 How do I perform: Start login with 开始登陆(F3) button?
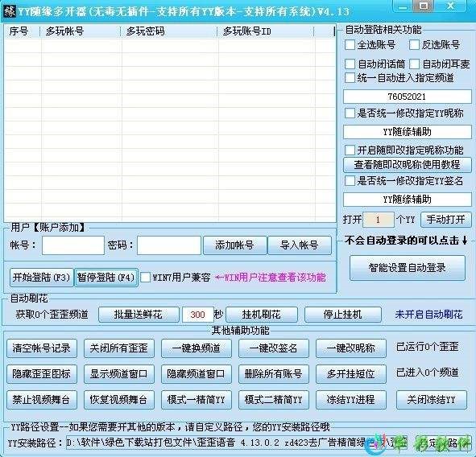pos(42,278)
